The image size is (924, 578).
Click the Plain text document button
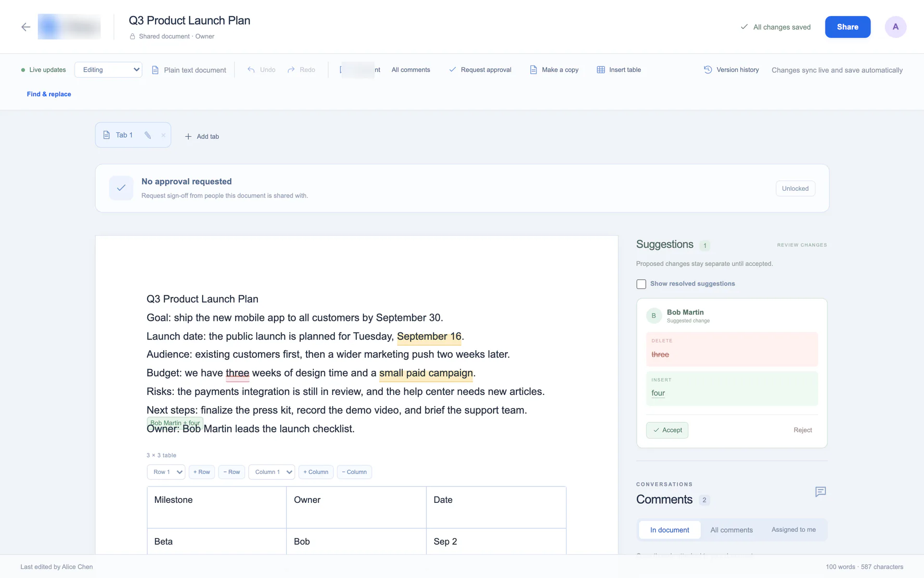189,70
